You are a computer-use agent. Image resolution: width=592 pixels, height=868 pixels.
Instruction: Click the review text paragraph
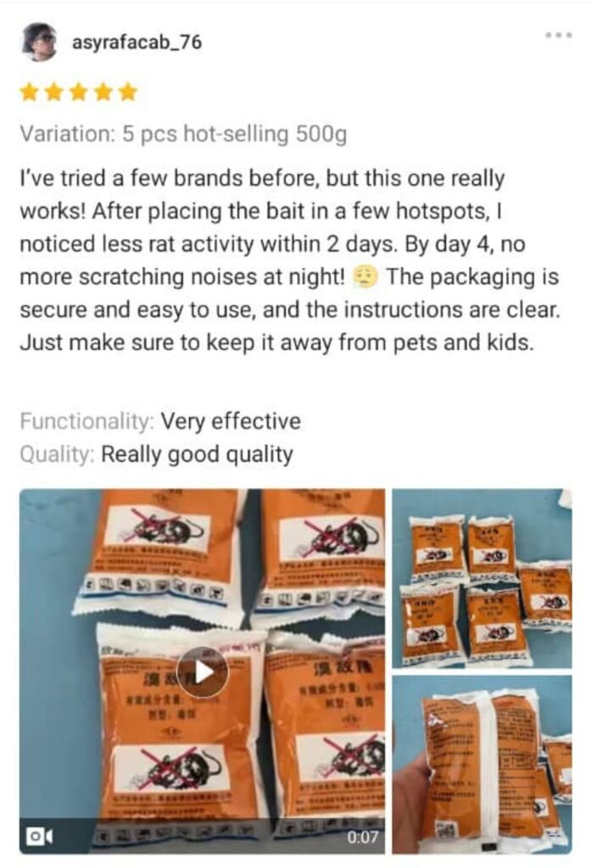[290, 260]
